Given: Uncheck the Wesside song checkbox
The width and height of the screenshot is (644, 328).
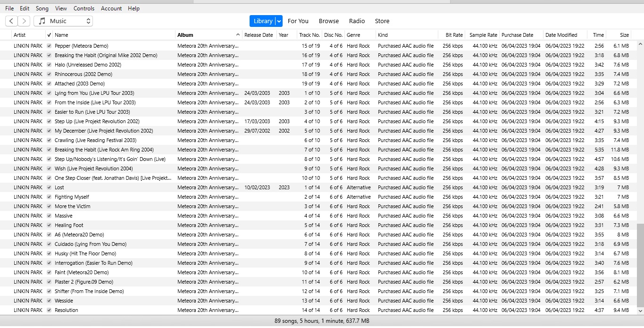Looking at the screenshot, I should coord(49,301).
